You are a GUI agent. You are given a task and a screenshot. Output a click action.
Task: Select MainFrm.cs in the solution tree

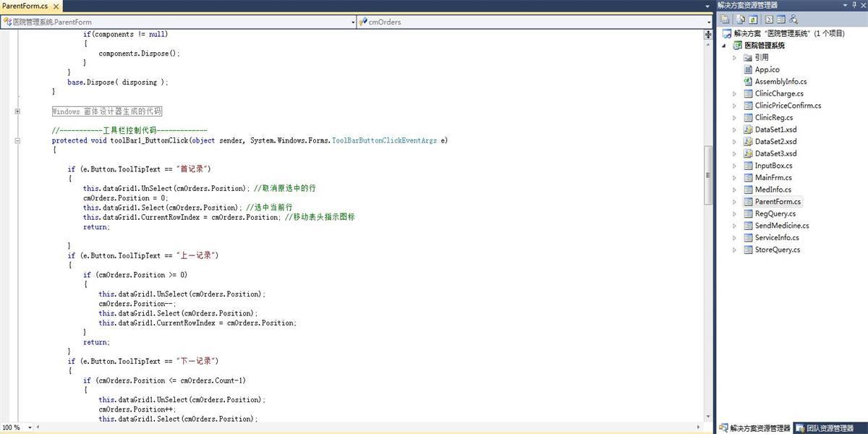[773, 177]
